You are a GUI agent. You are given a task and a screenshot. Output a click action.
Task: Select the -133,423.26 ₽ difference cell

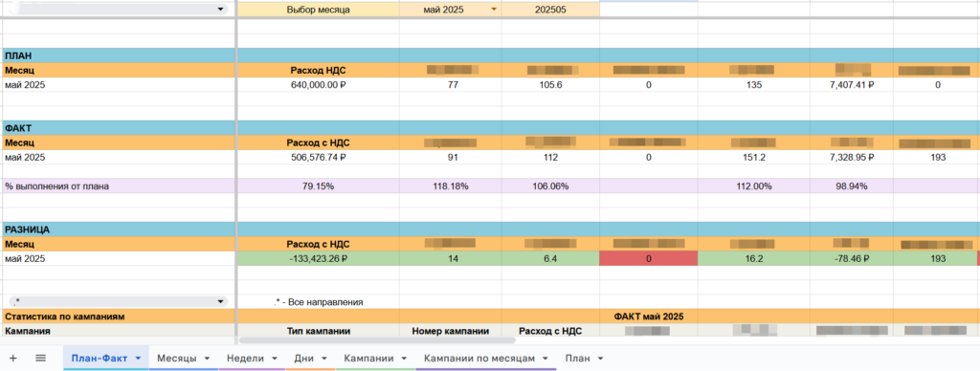318,258
